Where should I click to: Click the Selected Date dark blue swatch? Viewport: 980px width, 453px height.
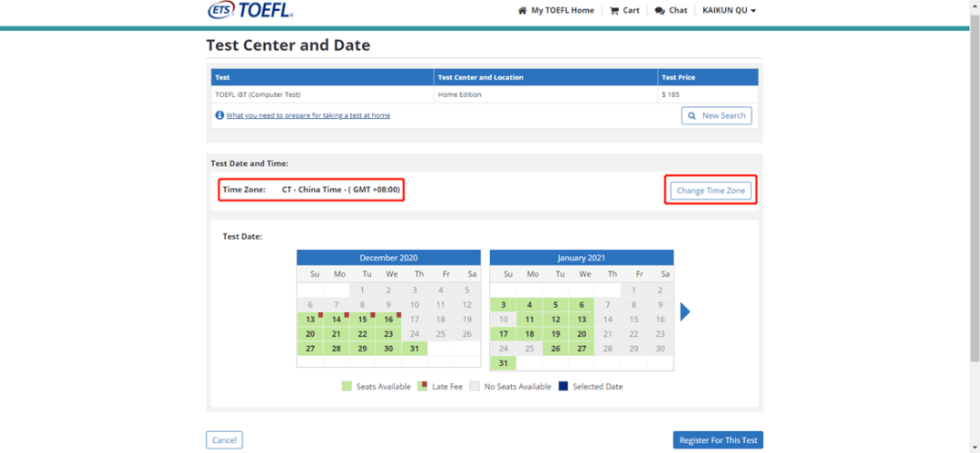tap(563, 387)
